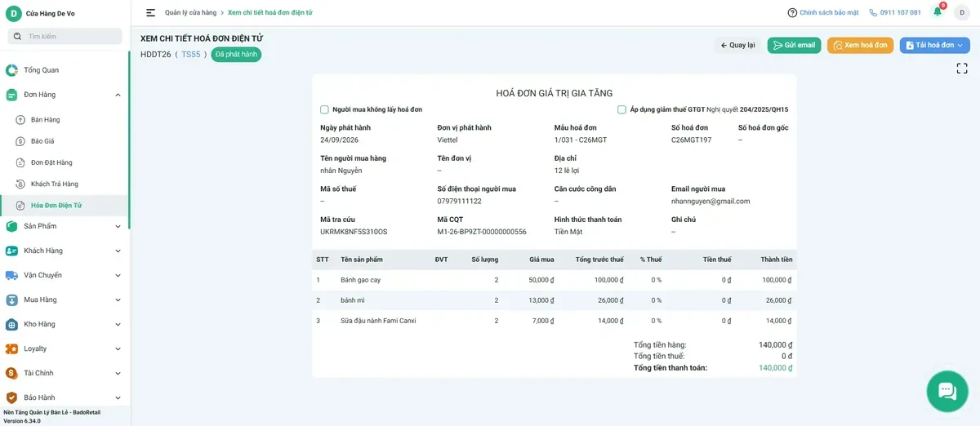
Task: Click the Đã phát hành status badge
Action: click(236, 55)
